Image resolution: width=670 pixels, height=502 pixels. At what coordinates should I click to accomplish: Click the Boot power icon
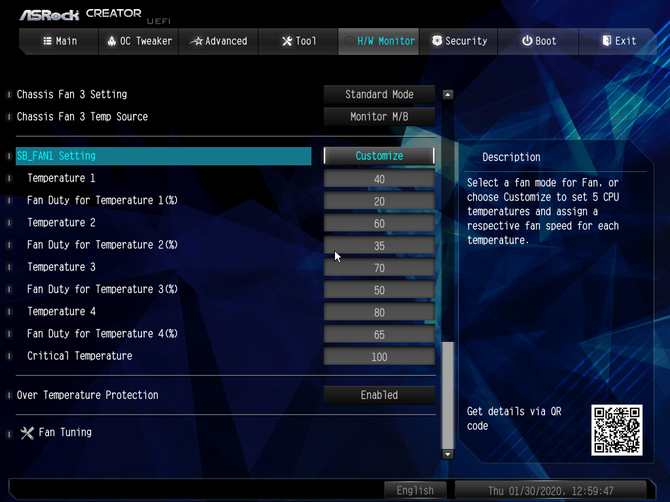527,41
